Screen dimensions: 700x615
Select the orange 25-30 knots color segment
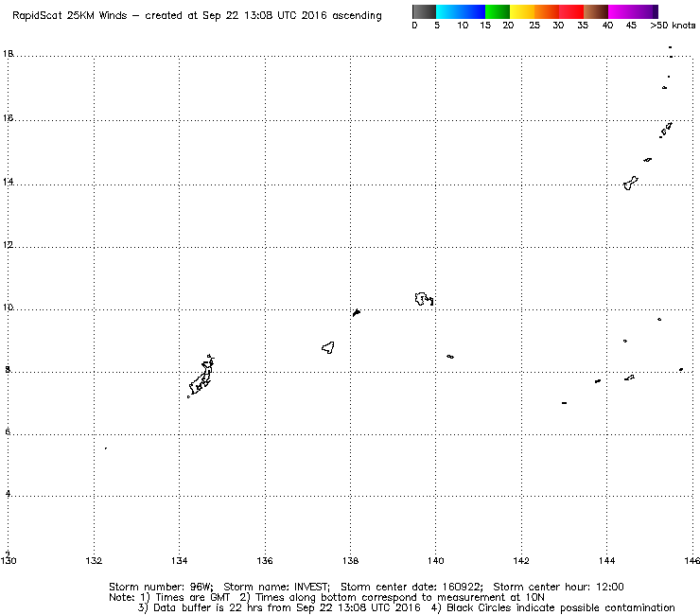[547, 11]
